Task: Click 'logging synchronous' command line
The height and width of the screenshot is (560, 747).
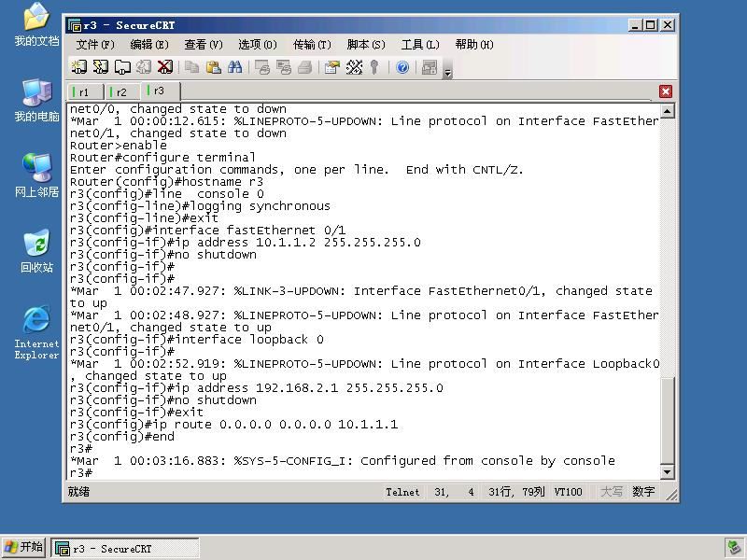Action: [200, 206]
